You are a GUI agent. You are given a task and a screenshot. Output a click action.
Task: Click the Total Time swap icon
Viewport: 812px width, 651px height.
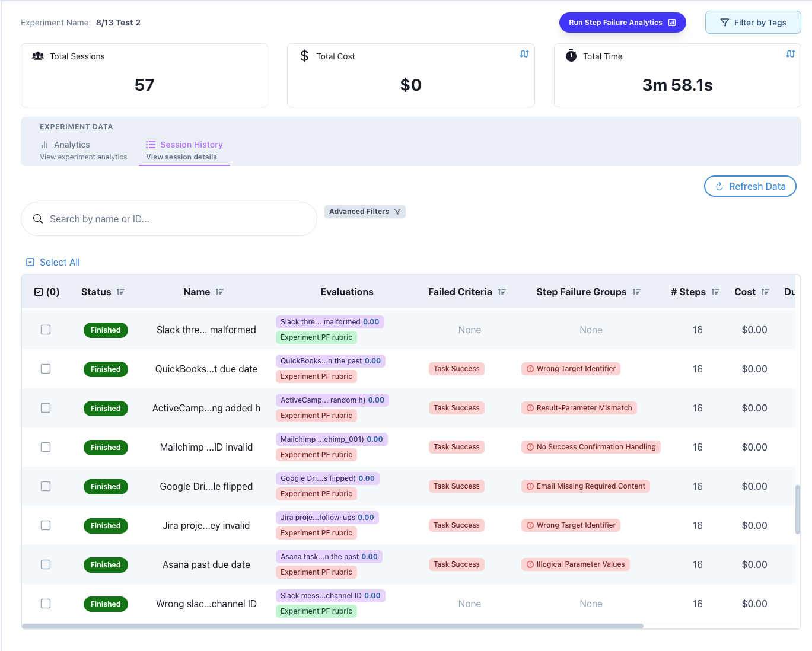point(791,54)
